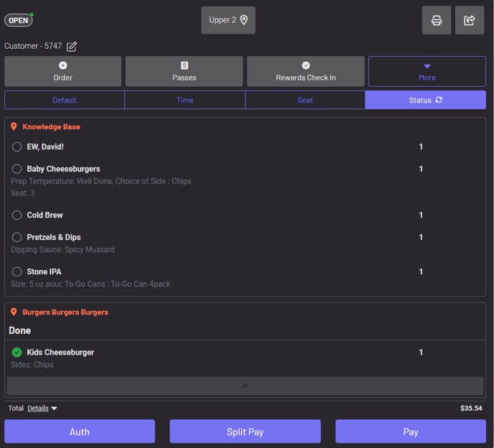The image size is (494, 448).
Task: Toggle the Cold Brew status circle
Action: coord(17,215)
